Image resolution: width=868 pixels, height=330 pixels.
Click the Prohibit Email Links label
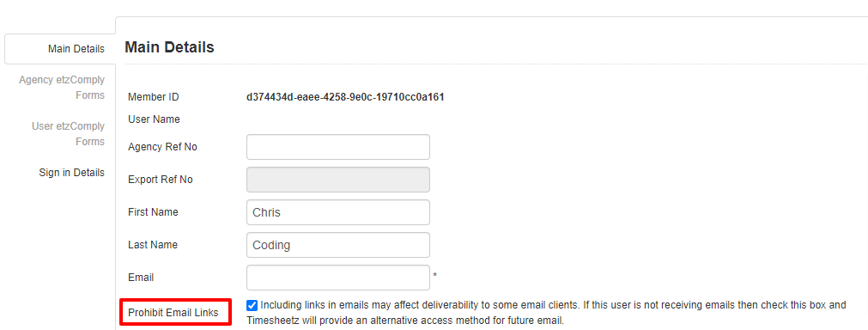(x=173, y=313)
